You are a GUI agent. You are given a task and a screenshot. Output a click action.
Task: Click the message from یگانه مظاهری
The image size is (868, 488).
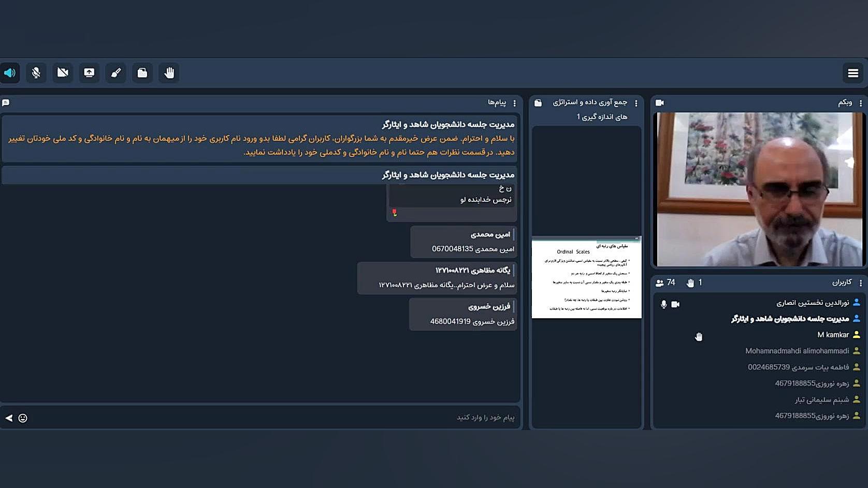pyautogui.click(x=437, y=278)
